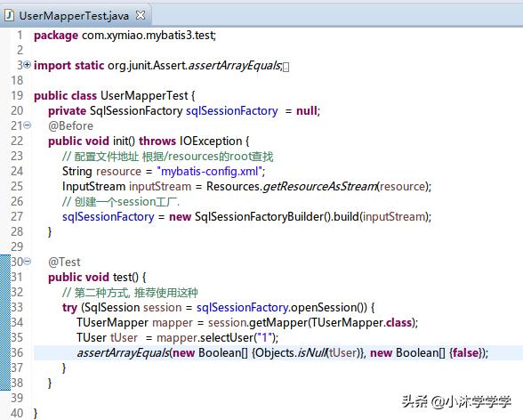
Task: Click selectUser on line 35
Action: click(x=227, y=338)
